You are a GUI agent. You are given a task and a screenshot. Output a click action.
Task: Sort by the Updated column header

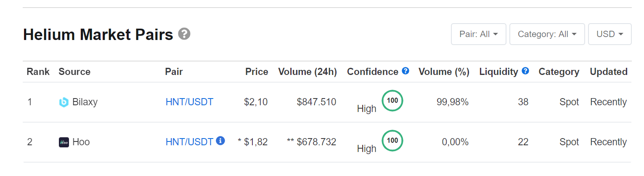pos(608,72)
